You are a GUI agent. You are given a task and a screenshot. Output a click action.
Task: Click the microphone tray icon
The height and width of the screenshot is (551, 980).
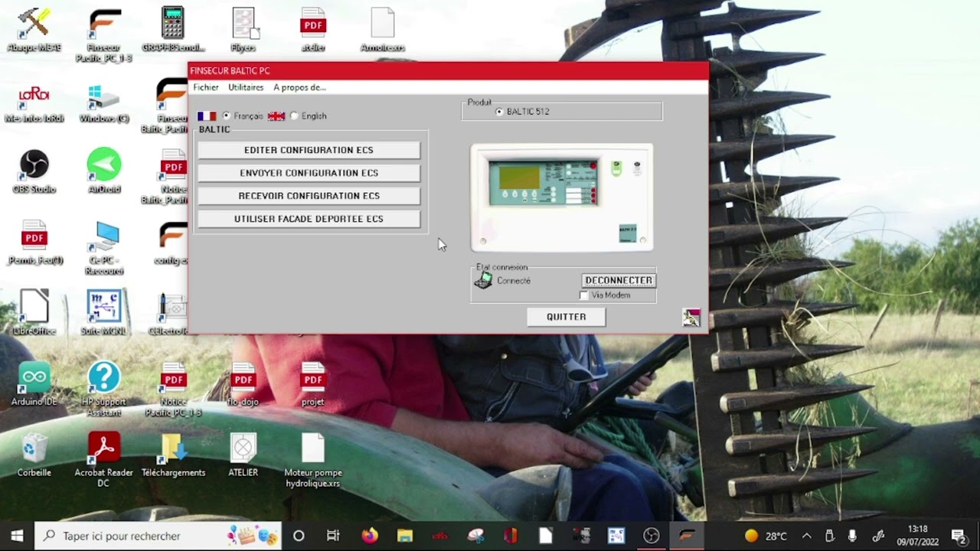click(852, 536)
